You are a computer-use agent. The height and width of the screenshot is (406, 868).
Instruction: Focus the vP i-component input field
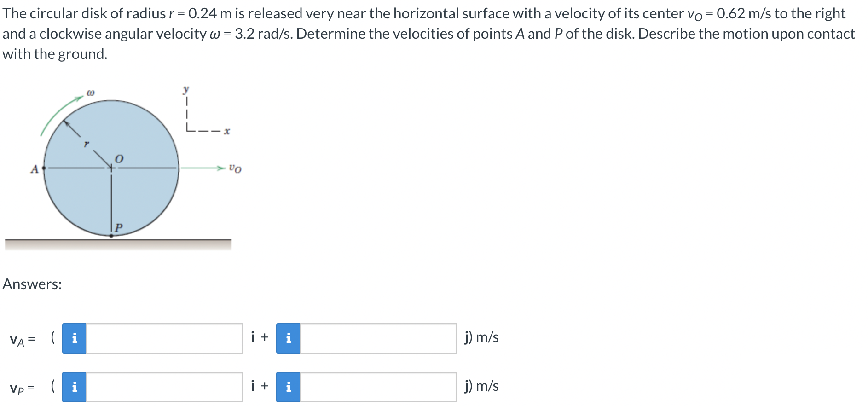point(164,387)
